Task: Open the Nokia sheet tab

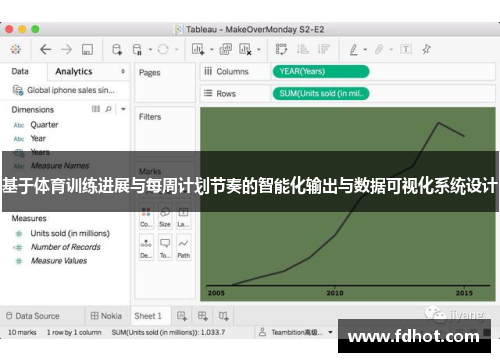Action: point(106,316)
